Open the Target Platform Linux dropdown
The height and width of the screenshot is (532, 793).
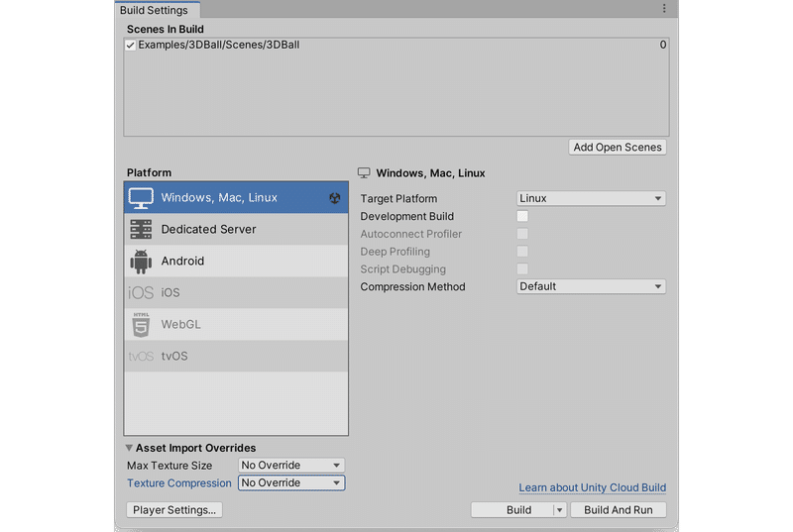(591, 198)
